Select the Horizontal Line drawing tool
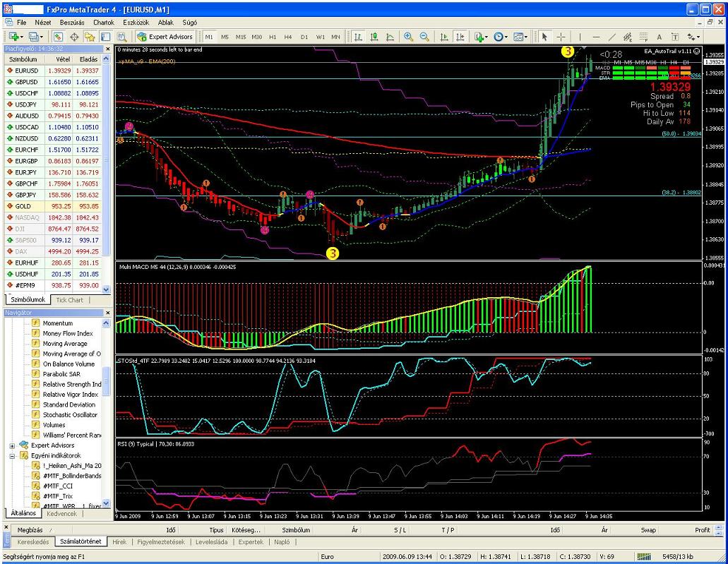728x564 pixels. tap(596, 37)
